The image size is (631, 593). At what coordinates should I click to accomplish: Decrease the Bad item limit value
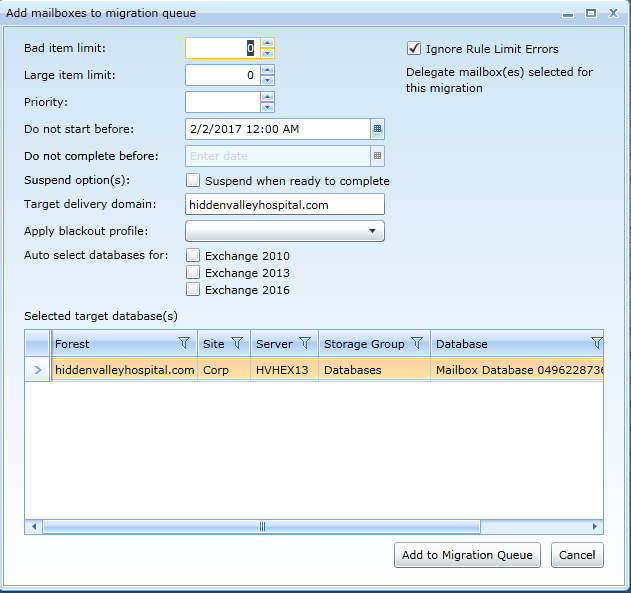click(x=267, y=53)
